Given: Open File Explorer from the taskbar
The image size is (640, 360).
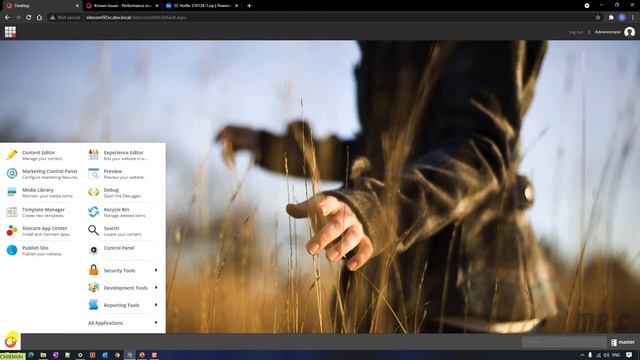Looking at the screenshot, I should click(43, 355).
